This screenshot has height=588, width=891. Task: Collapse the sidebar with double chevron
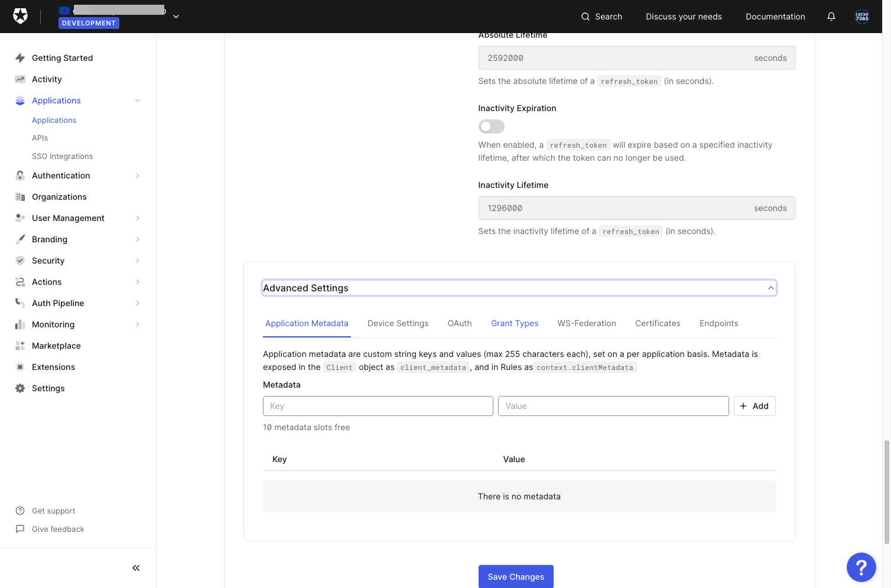[136, 568]
